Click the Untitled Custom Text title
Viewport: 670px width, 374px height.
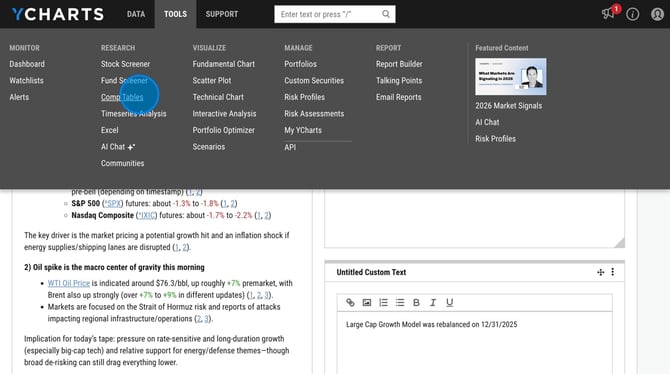[x=371, y=272]
